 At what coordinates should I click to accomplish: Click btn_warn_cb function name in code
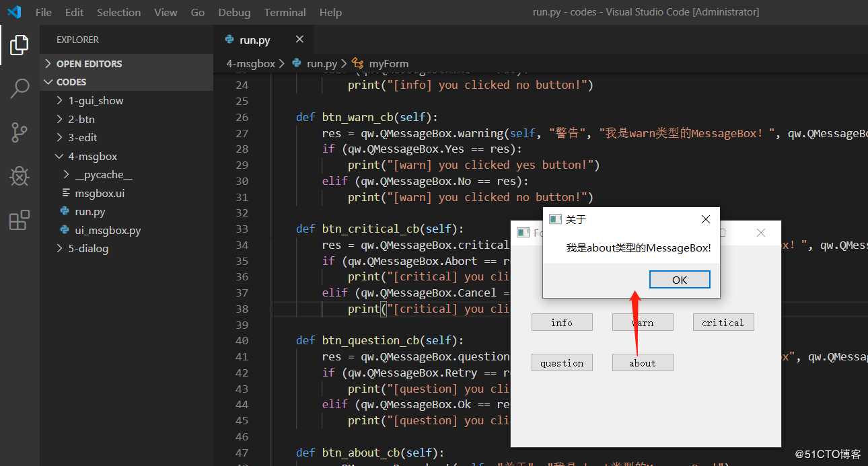pyautogui.click(x=357, y=117)
